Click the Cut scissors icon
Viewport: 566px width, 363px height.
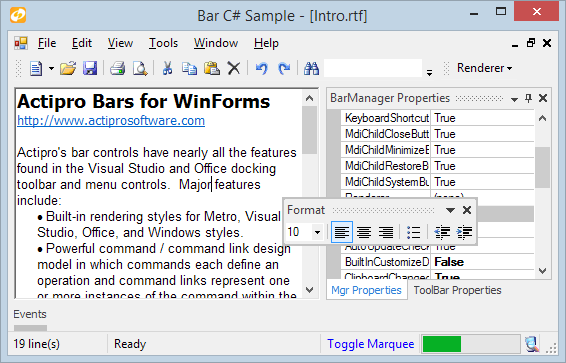tap(167, 68)
